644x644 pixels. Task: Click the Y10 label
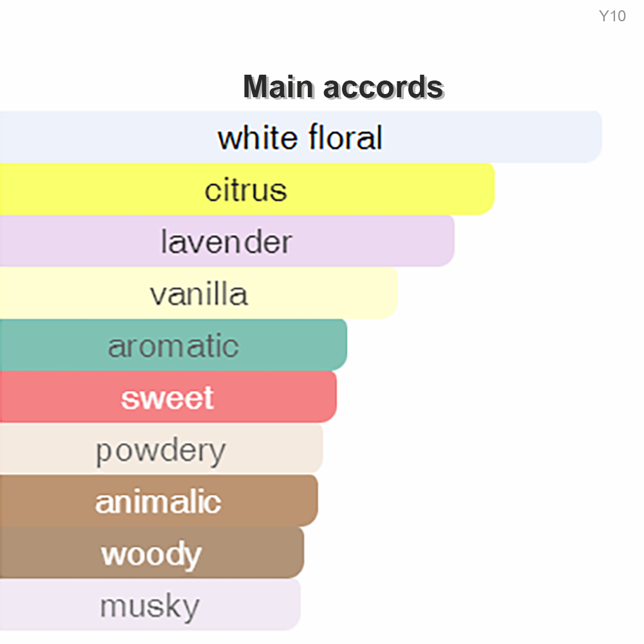(x=612, y=17)
